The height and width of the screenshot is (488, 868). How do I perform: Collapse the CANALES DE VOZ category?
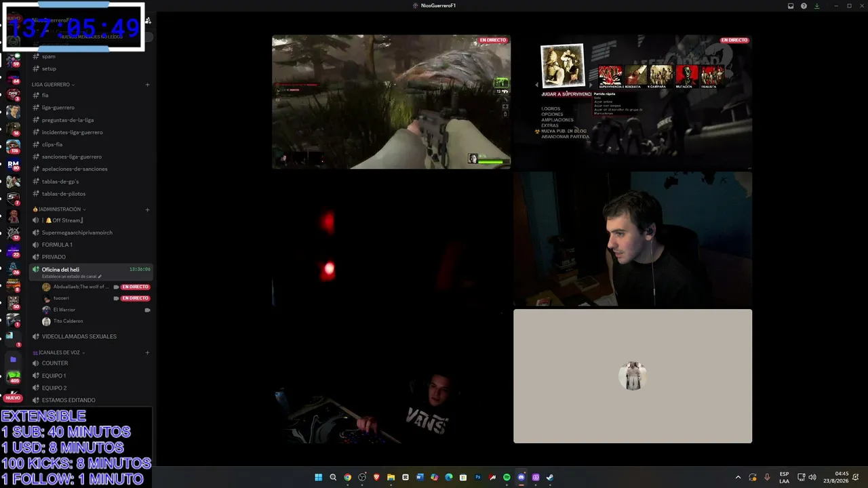tap(59, 352)
